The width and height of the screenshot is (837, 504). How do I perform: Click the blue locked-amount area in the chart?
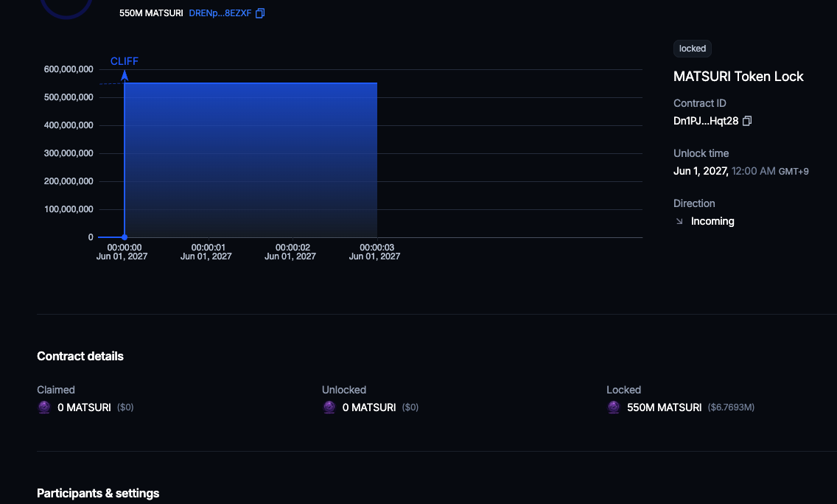251,160
